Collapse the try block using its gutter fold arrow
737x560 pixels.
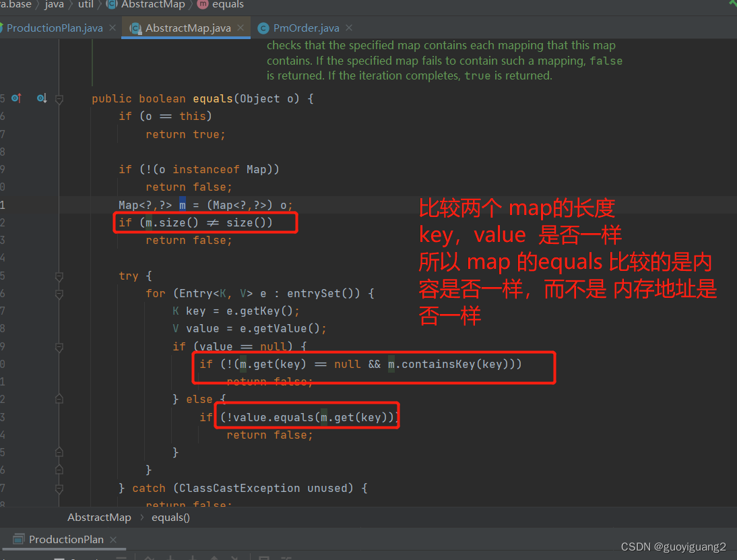click(x=59, y=276)
